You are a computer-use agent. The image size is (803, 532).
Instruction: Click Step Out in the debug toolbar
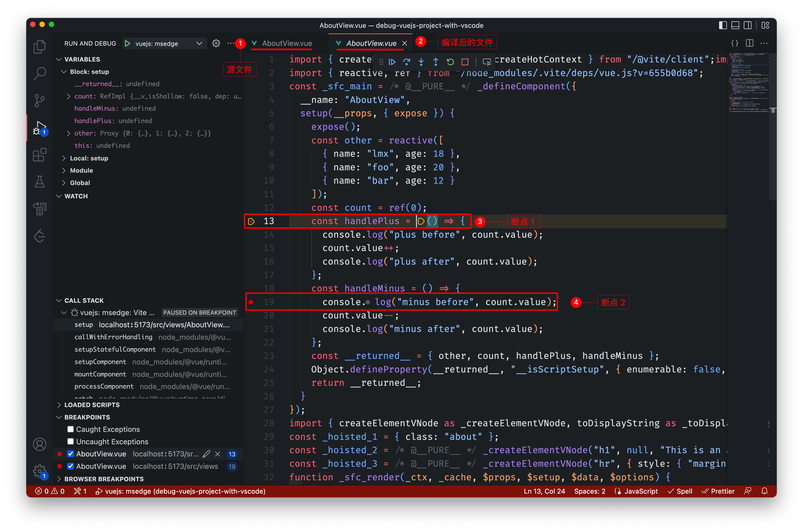pos(436,62)
